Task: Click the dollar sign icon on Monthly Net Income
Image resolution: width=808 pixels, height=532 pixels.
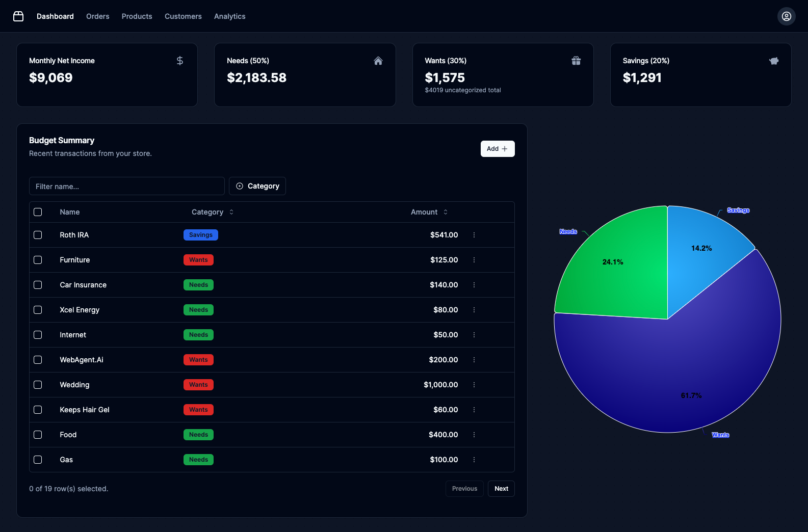Action: point(180,61)
